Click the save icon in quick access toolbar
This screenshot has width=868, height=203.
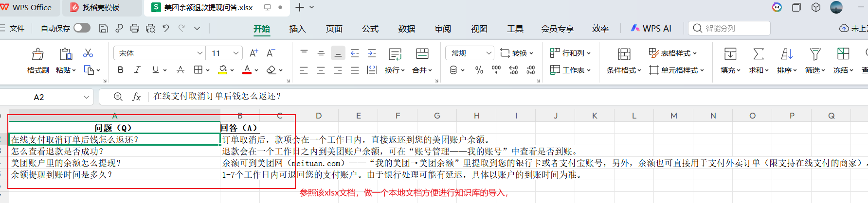pos(103,28)
